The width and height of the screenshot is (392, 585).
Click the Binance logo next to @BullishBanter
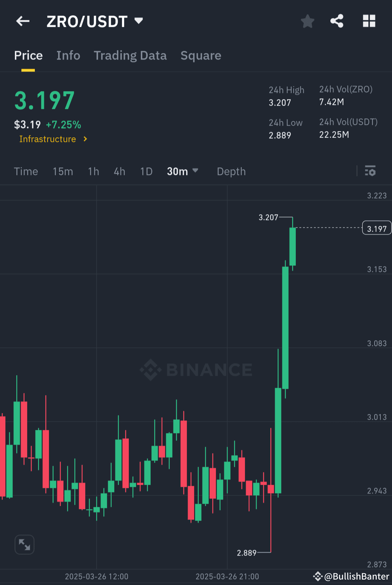[318, 576]
